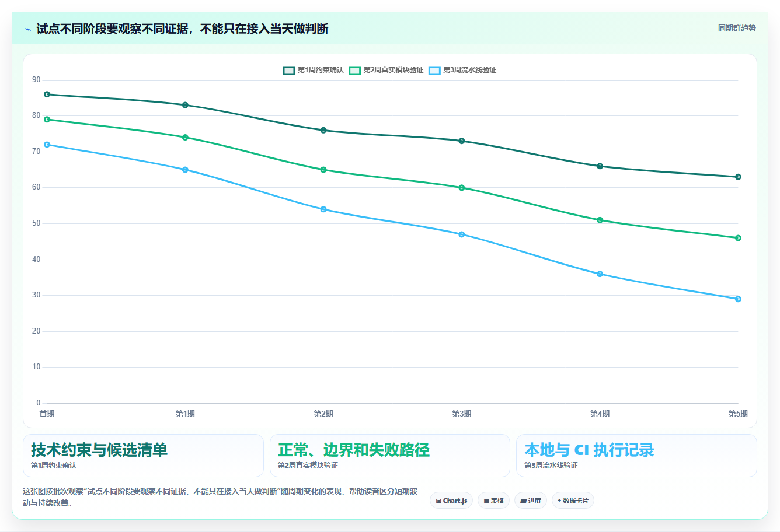Open the 技术约束与候选清单 card
780x532 pixels.
click(x=143, y=456)
